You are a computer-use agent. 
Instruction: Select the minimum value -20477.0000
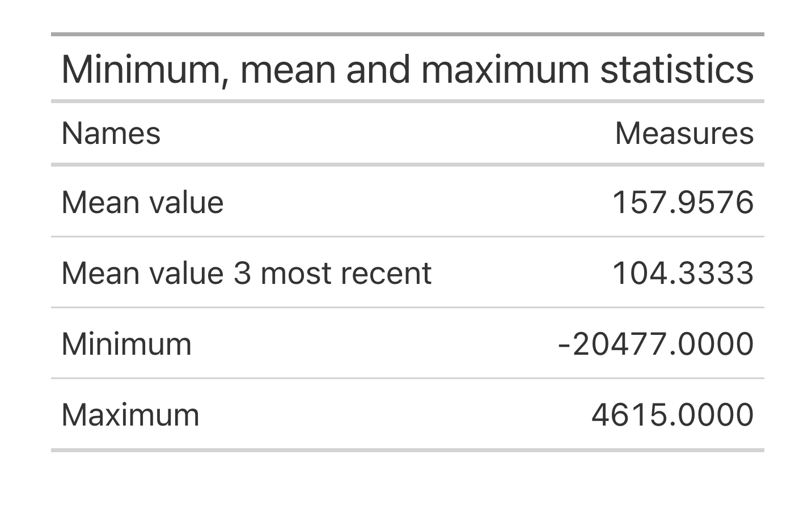(x=655, y=344)
